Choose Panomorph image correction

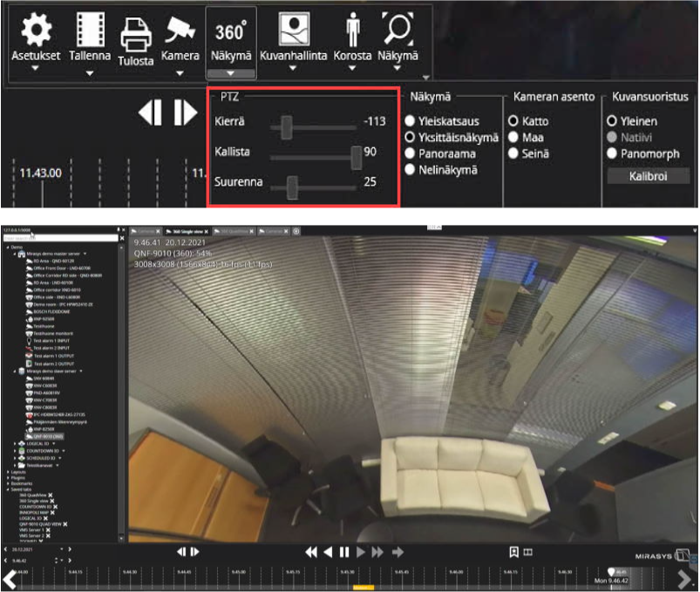(x=613, y=153)
